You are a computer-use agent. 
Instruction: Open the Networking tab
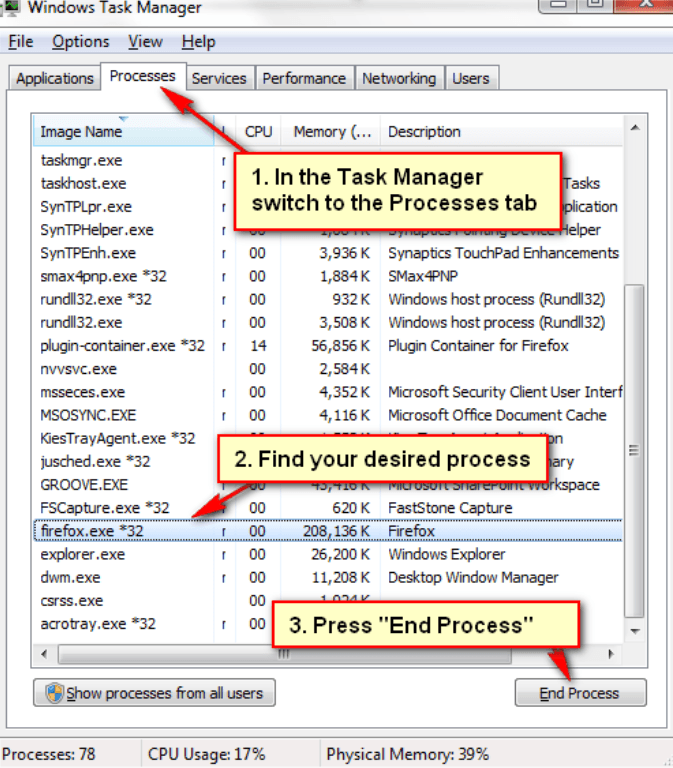point(399,78)
